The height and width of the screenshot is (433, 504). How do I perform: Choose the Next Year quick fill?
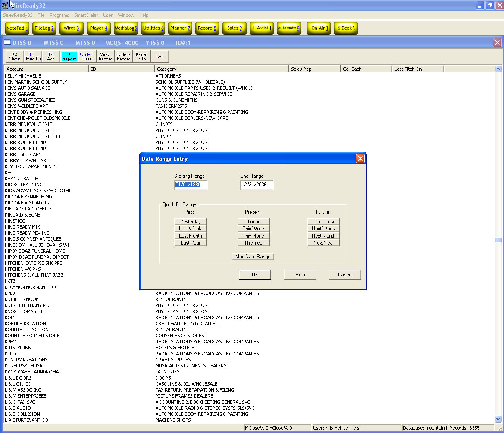[323, 243]
